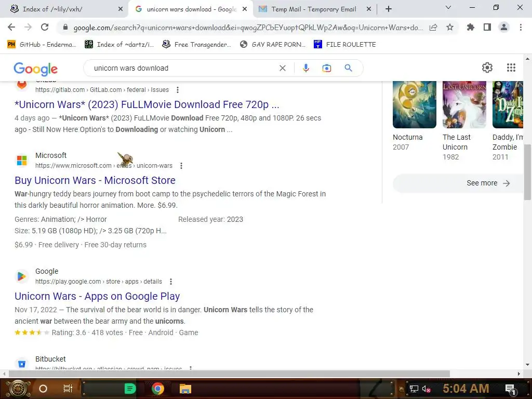The width and height of the screenshot is (532, 399).
Task: Search by image with camera icon
Action: (x=326, y=68)
